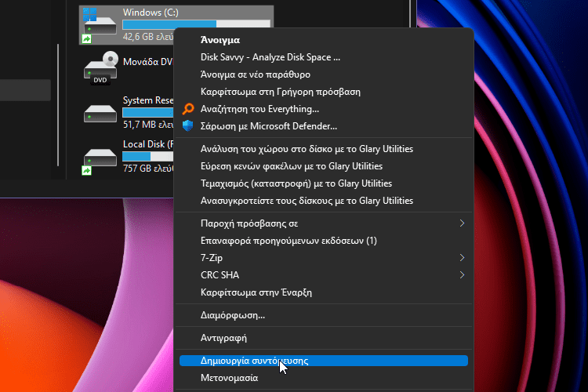Choose Διαμόρφωση... to format drive
The height and width of the screenshot is (392, 588).
[x=324, y=315]
